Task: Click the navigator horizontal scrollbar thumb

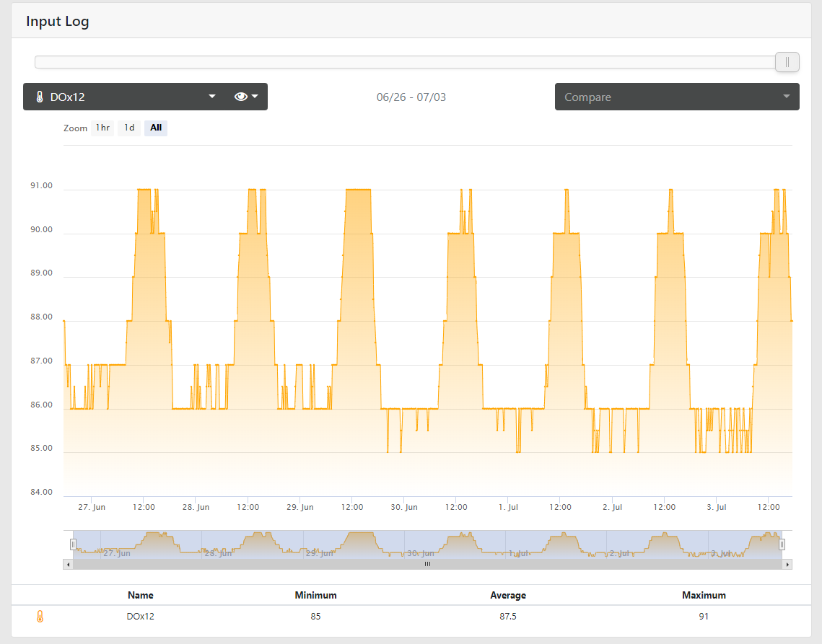Action: click(x=427, y=565)
